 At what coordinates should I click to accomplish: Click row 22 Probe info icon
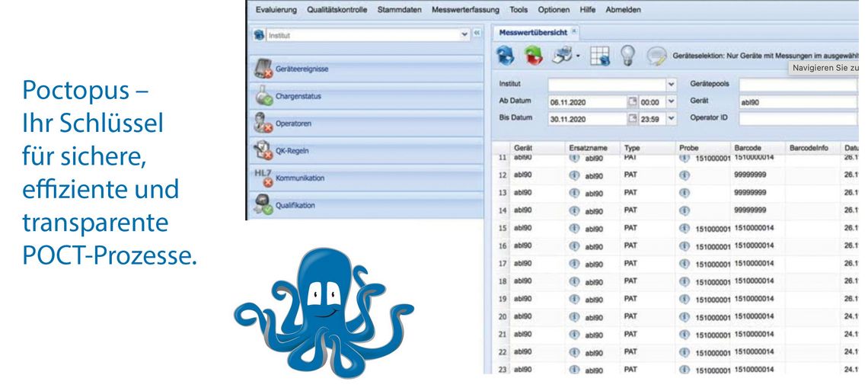[x=685, y=352]
